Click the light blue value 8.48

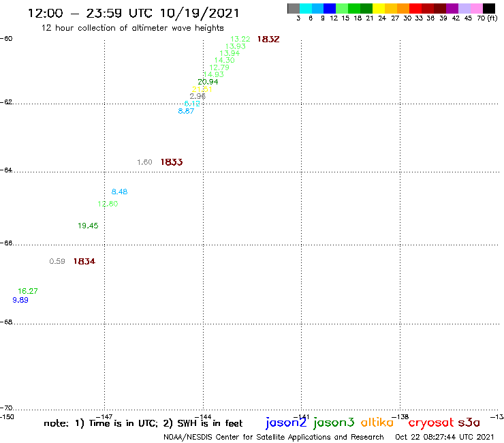119,192
